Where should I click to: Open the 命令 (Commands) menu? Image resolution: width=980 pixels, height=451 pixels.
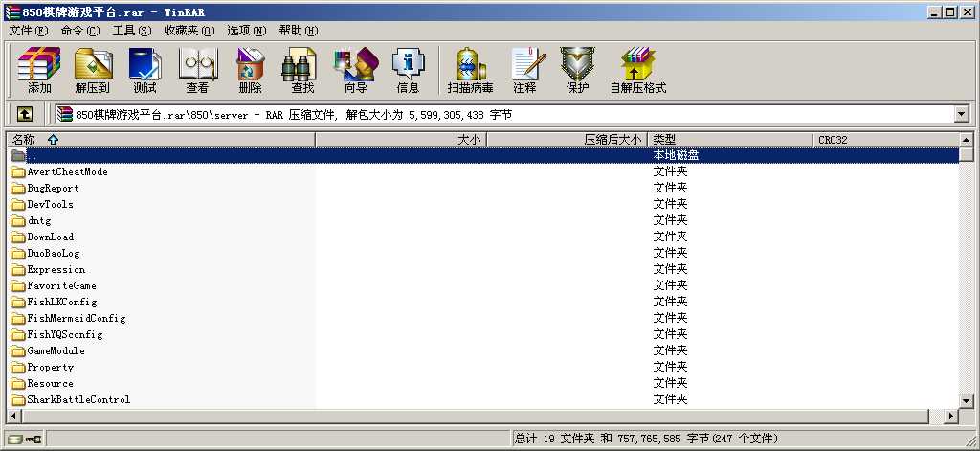[x=80, y=30]
